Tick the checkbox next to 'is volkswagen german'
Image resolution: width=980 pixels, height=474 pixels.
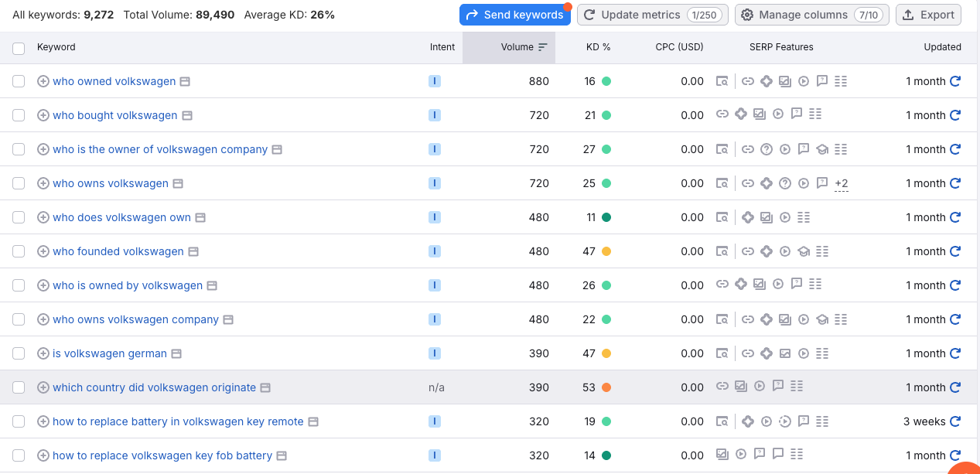(19, 353)
